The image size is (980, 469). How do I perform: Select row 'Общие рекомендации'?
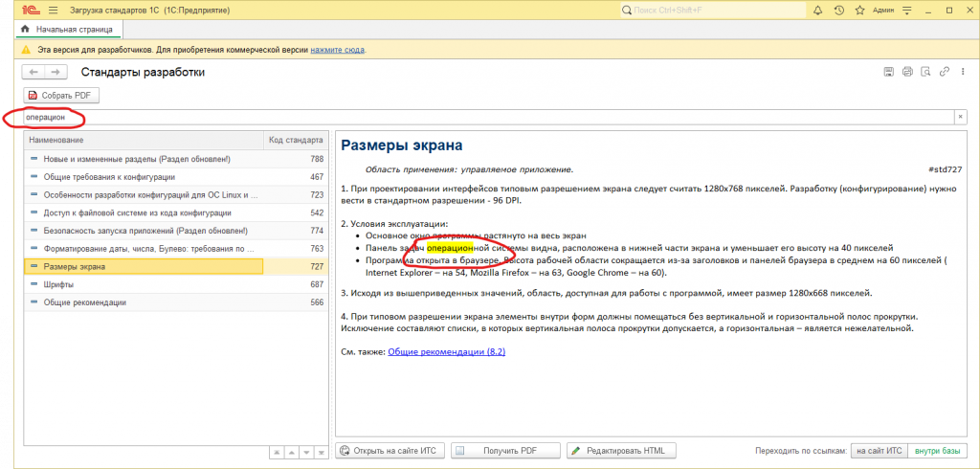(x=144, y=302)
